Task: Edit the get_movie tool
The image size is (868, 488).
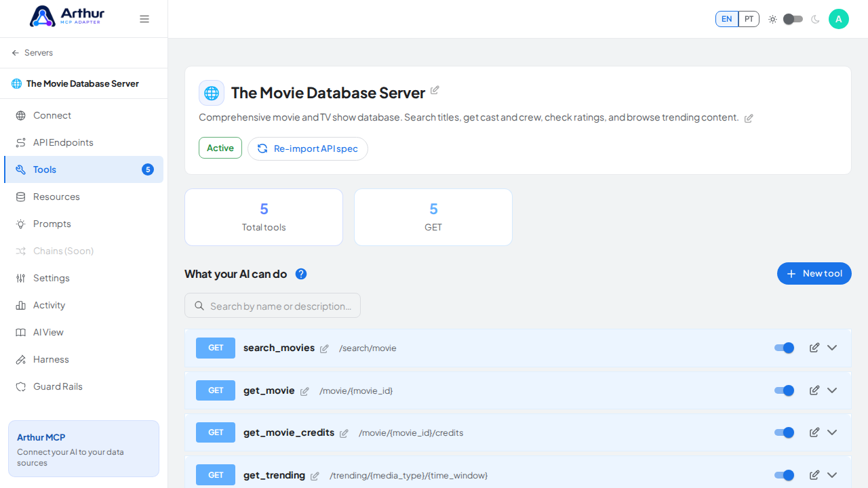Action: click(814, 390)
